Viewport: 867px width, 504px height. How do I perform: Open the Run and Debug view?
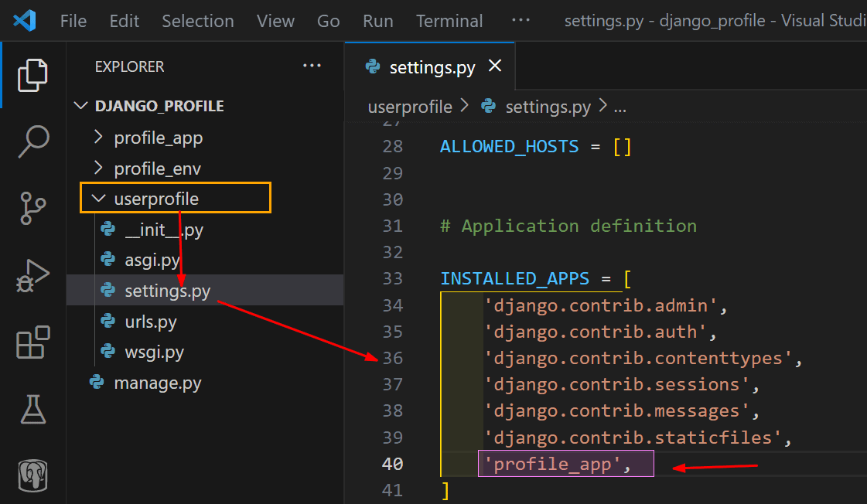pos(33,276)
